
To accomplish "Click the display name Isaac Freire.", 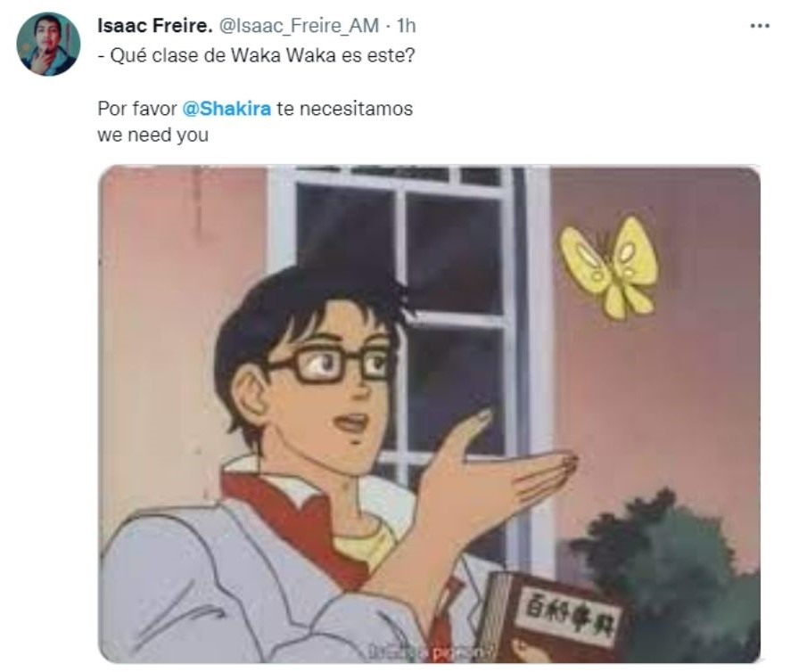I will (155, 25).
